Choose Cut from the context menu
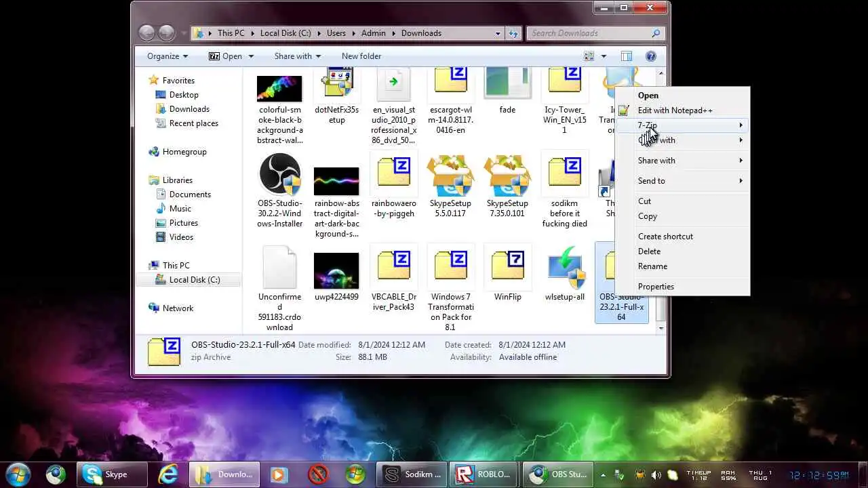868x488 pixels. click(682, 201)
